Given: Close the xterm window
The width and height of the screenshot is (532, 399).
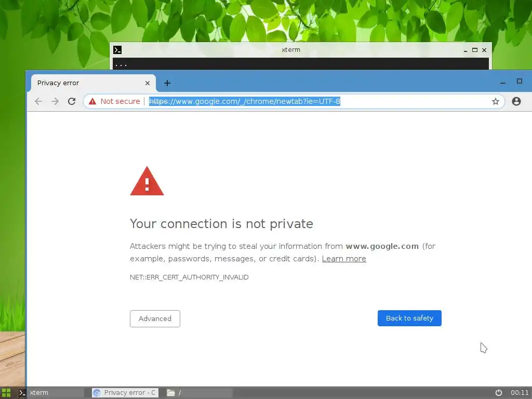Looking at the screenshot, I should [x=484, y=50].
